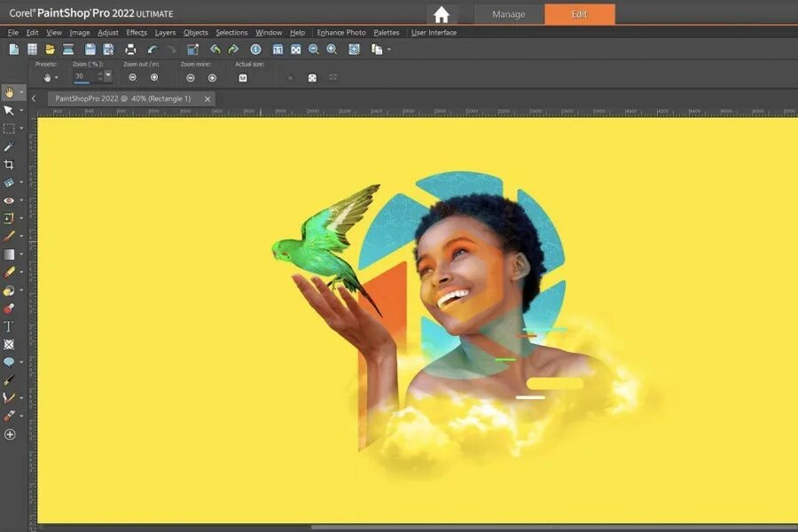Select the Frame tool with X icon

pos(9,345)
